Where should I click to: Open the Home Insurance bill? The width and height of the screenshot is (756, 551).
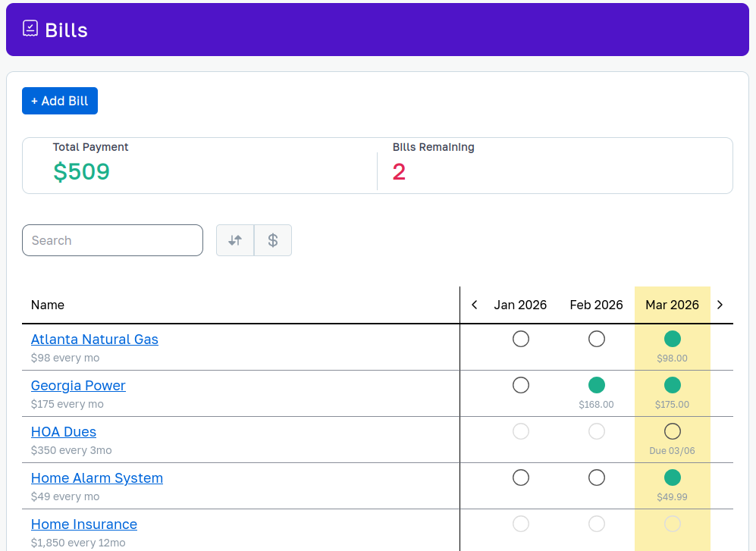click(83, 524)
